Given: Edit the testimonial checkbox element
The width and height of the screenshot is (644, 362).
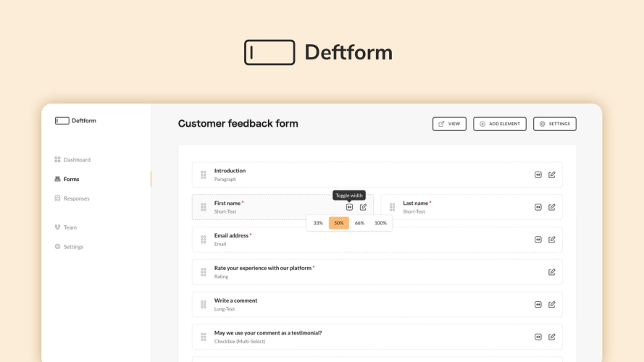Looking at the screenshot, I should (x=552, y=337).
